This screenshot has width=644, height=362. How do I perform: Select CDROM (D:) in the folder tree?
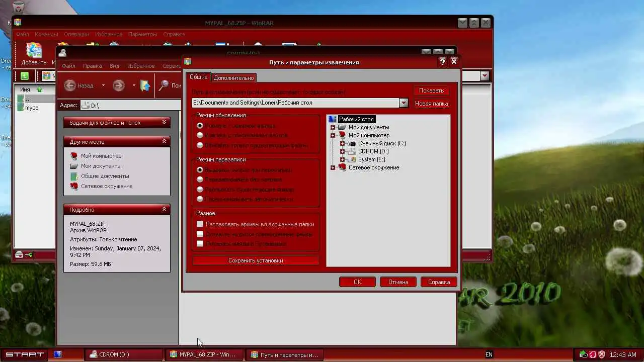373,151
